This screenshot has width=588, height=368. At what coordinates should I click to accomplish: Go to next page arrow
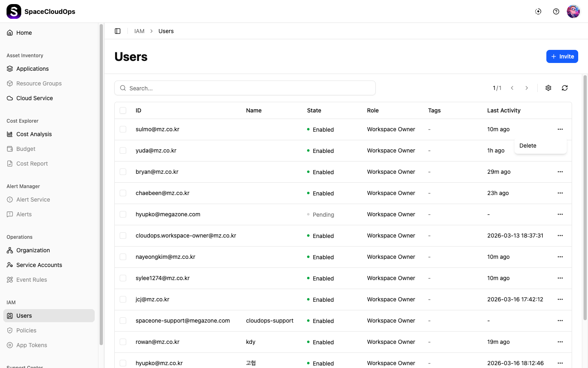tap(527, 88)
